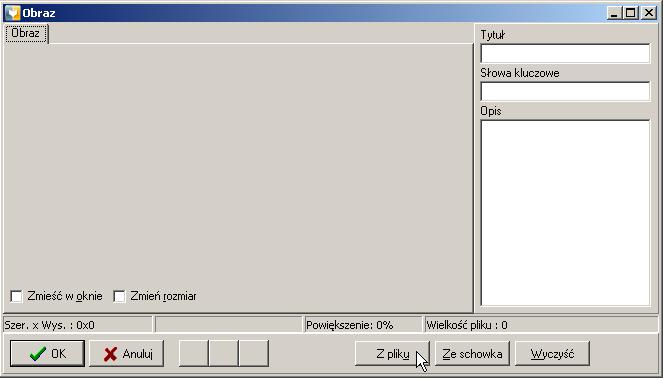Viewport: 663px width, 378px height.
Task: Toggle the Zmień rozmiar checkbox
Action: pos(119,296)
